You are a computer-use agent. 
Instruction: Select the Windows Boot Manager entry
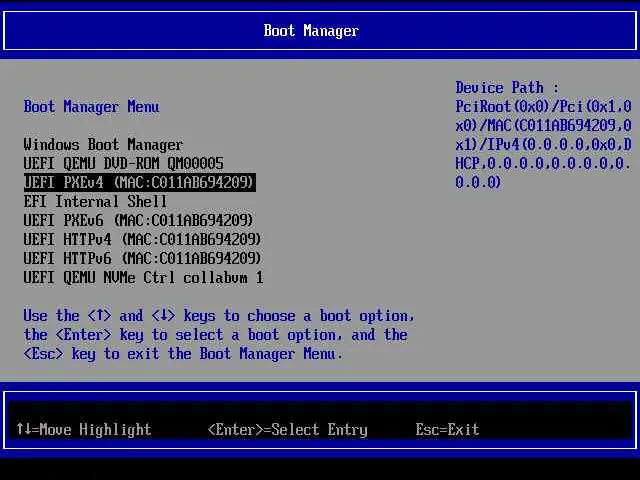pos(103,145)
